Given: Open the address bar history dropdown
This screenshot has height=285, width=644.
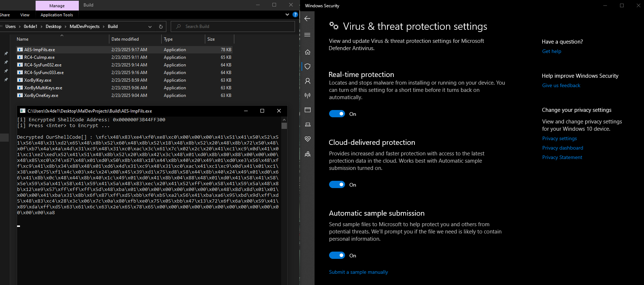Looking at the screenshot, I should (150, 27).
